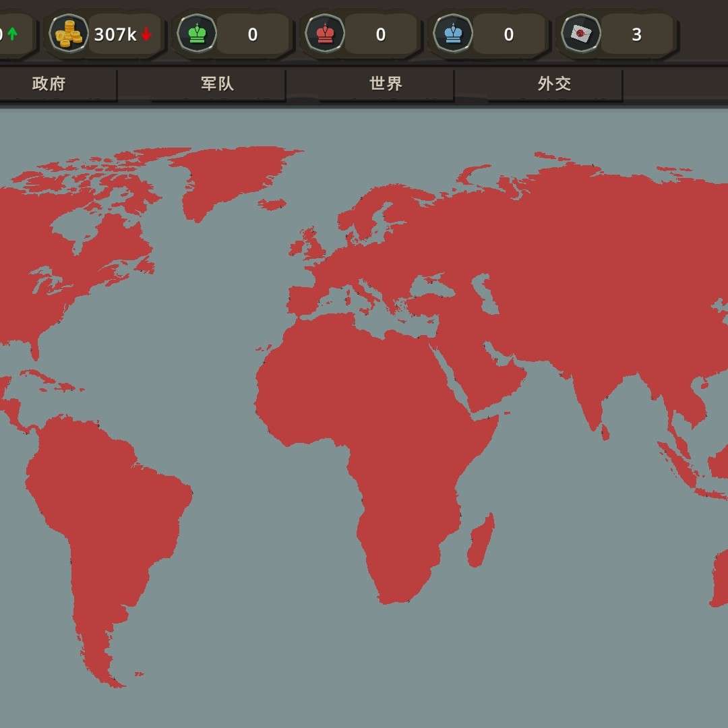Click the counter value next to red crown
This screenshot has width=728, height=728.
(381, 34)
